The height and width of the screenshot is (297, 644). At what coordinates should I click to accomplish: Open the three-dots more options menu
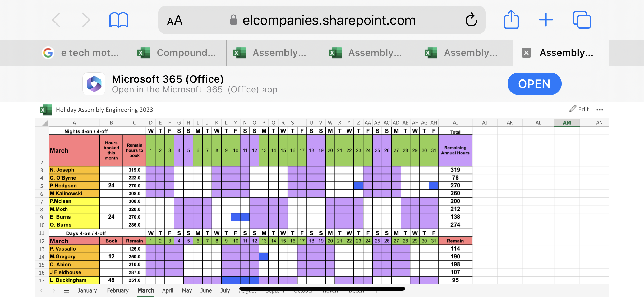pyautogui.click(x=600, y=110)
